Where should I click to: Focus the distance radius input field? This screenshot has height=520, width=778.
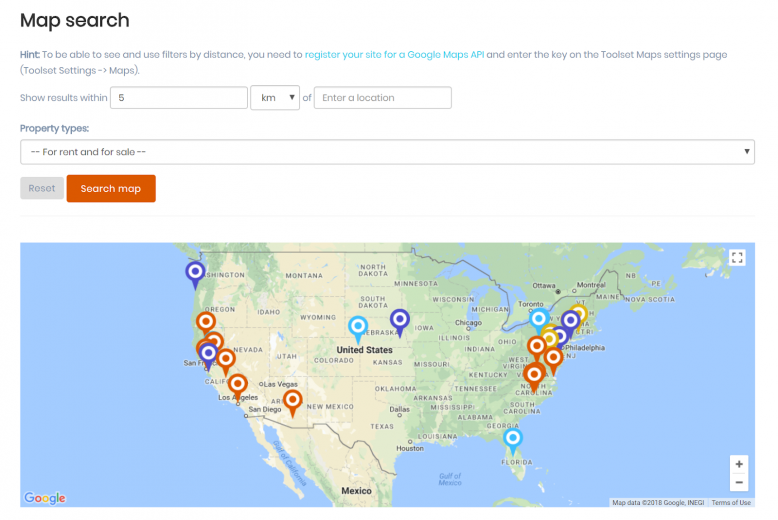[179, 98]
